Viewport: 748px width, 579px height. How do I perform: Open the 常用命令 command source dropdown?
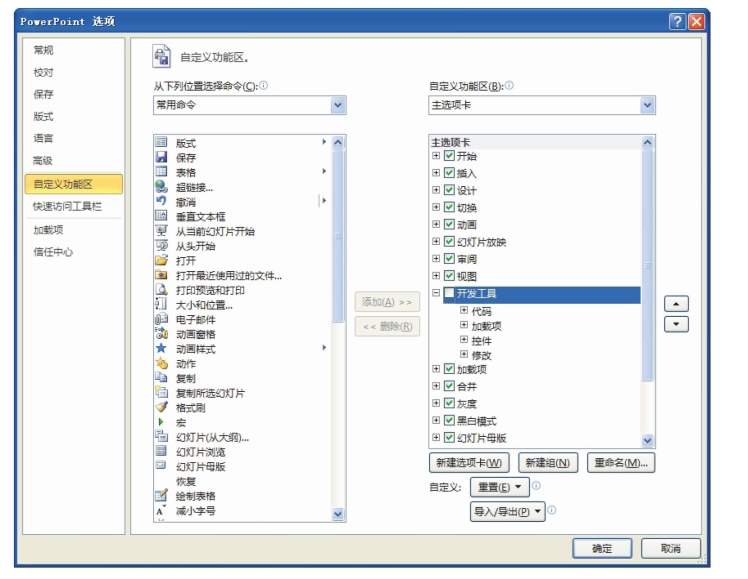(x=338, y=105)
